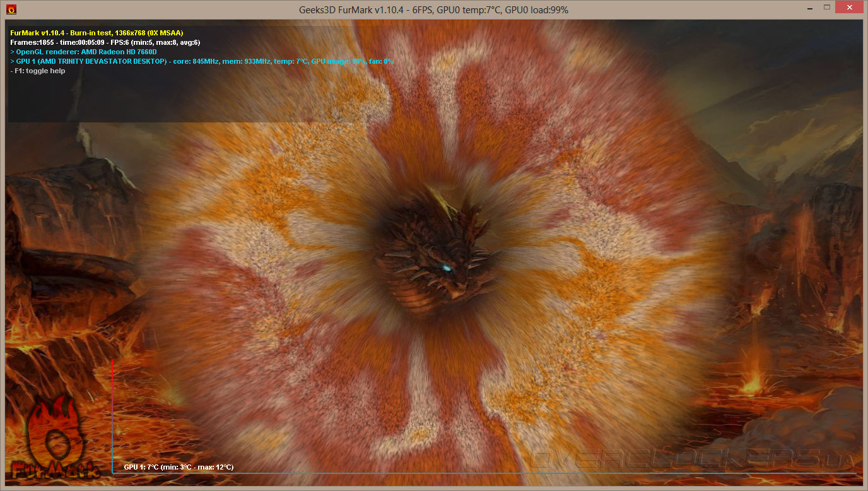
Task: Click the FurMark flame icon in the title bar
Action: coord(11,9)
